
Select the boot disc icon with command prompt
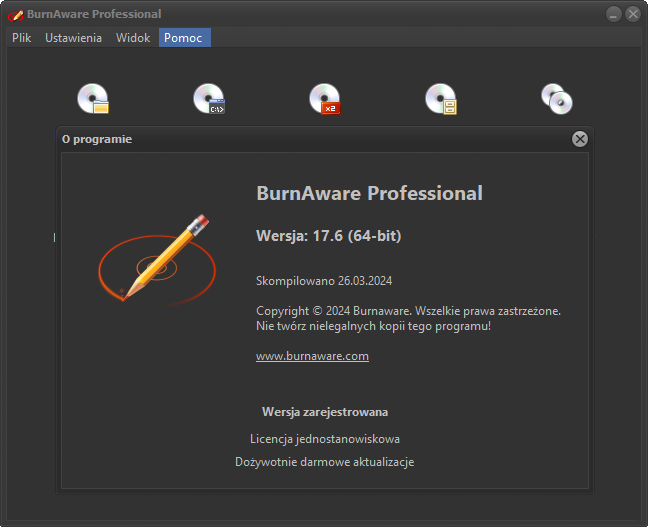point(209,98)
